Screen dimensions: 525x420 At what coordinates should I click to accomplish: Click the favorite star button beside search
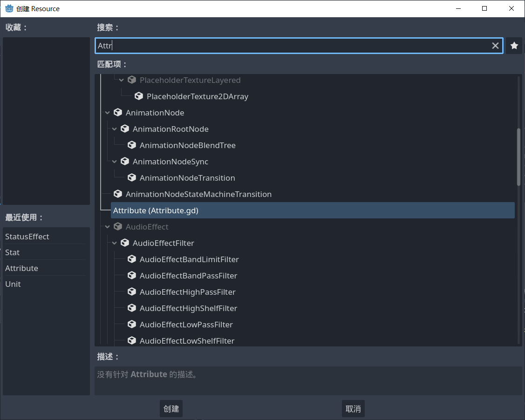514,46
